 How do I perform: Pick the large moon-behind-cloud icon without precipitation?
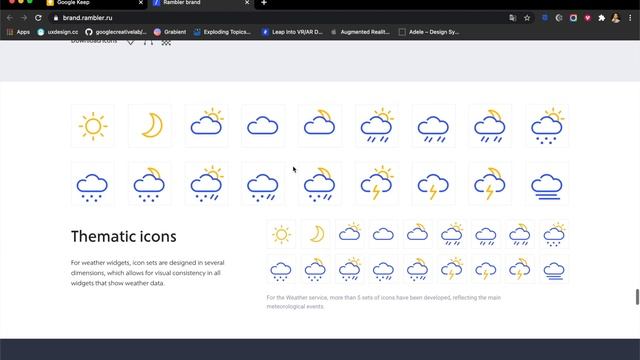tap(320, 122)
